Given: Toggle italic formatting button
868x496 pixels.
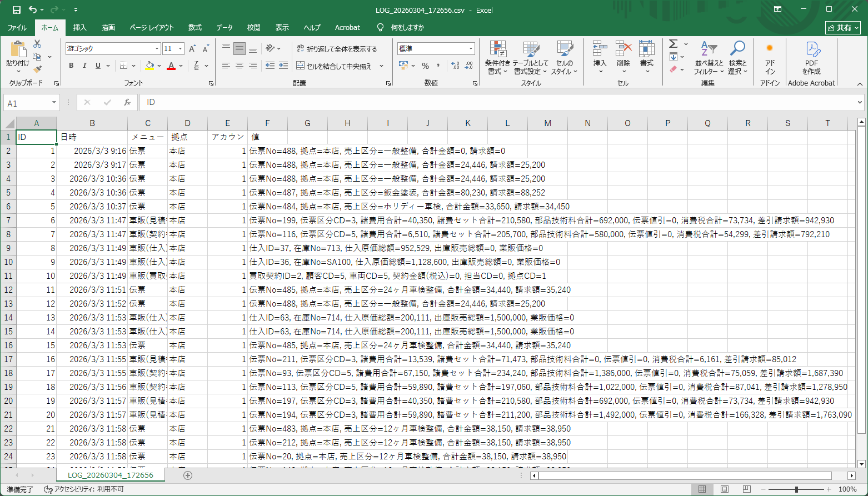Looking at the screenshot, I should click(84, 66).
